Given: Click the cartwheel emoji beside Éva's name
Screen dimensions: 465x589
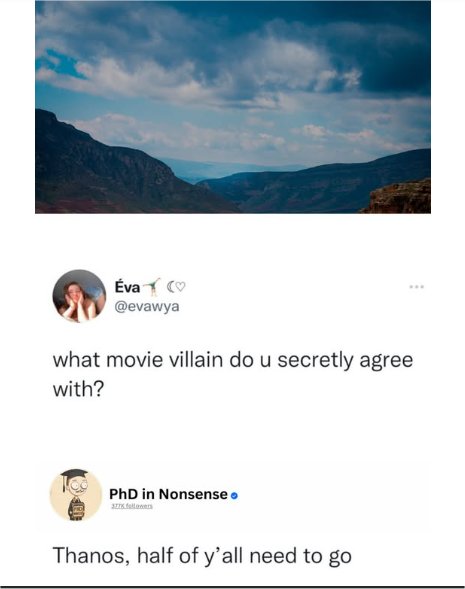Looking at the screenshot, I should 152,287.
